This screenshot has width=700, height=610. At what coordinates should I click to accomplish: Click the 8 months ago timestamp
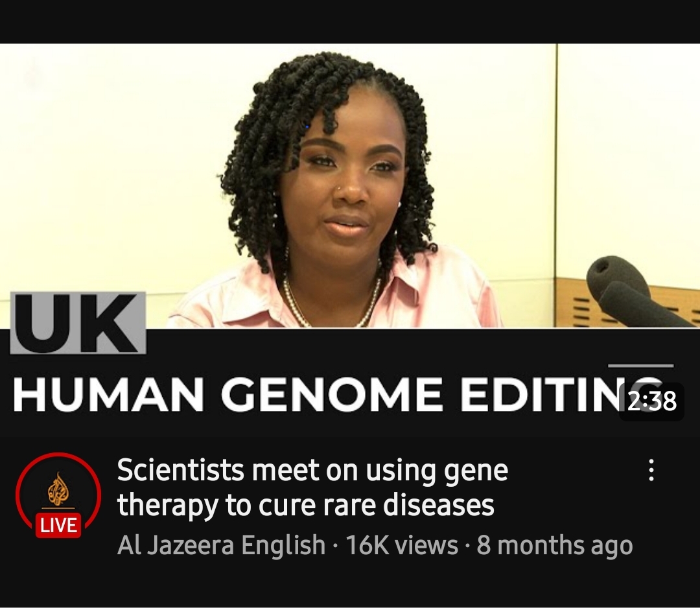pos(554,545)
